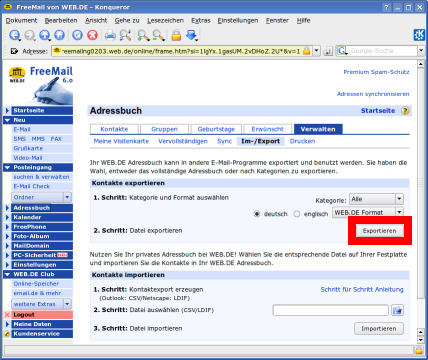Screen dimensions: 428x360
Task: Open the address bar history dropdown
Action: click(316, 51)
